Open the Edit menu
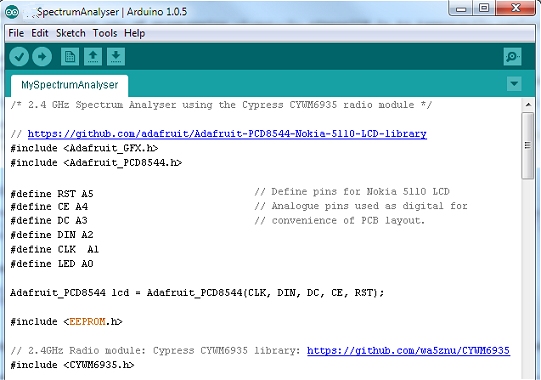Screen dimensions: 541x380 coord(40,33)
